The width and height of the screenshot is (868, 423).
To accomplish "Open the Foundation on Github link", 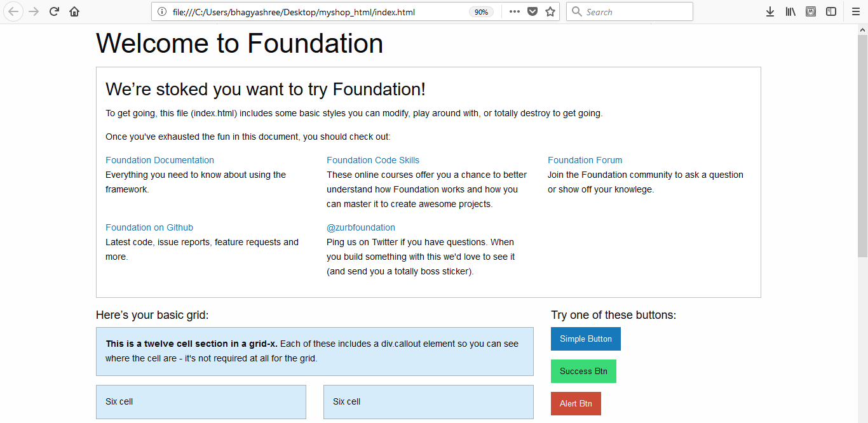I will (x=149, y=227).
